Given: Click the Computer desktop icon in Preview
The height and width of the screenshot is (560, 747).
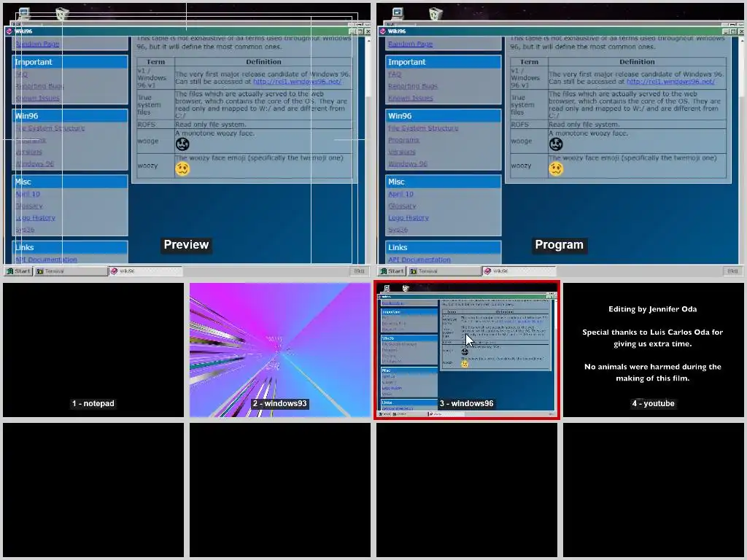Looking at the screenshot, I should (x=24, y=13).
